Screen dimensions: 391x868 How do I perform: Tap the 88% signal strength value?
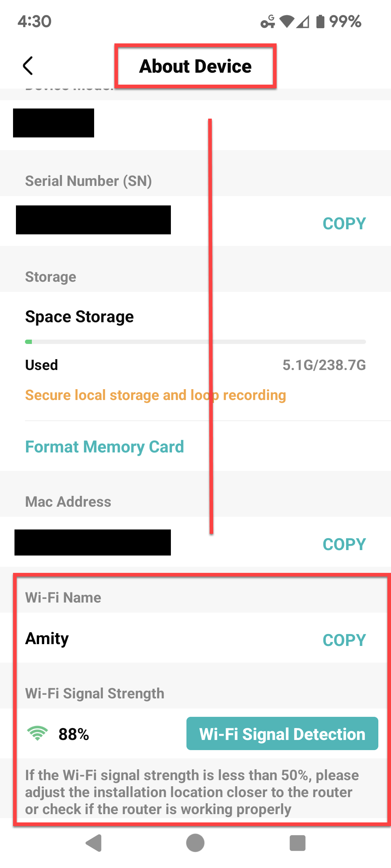74,734
